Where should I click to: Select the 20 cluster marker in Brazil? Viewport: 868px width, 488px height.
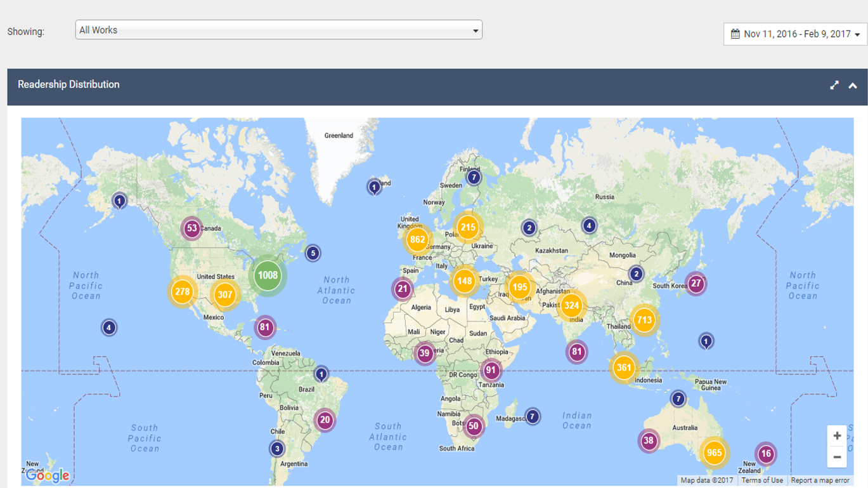[325, 420]
